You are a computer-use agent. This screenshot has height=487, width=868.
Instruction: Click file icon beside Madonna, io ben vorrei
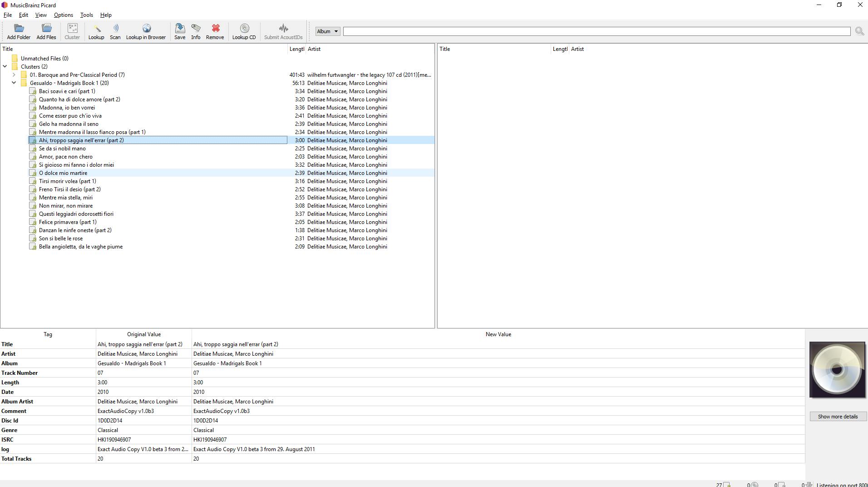point(33,107)
